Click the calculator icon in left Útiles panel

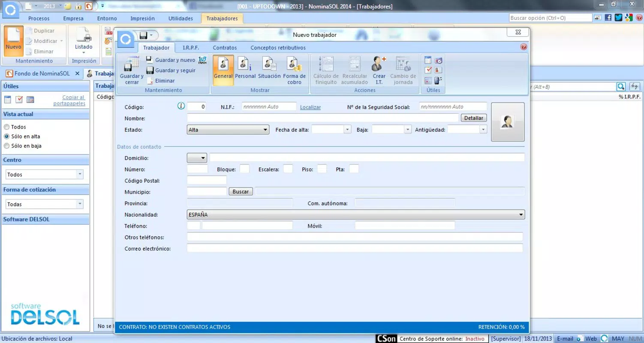8,99
